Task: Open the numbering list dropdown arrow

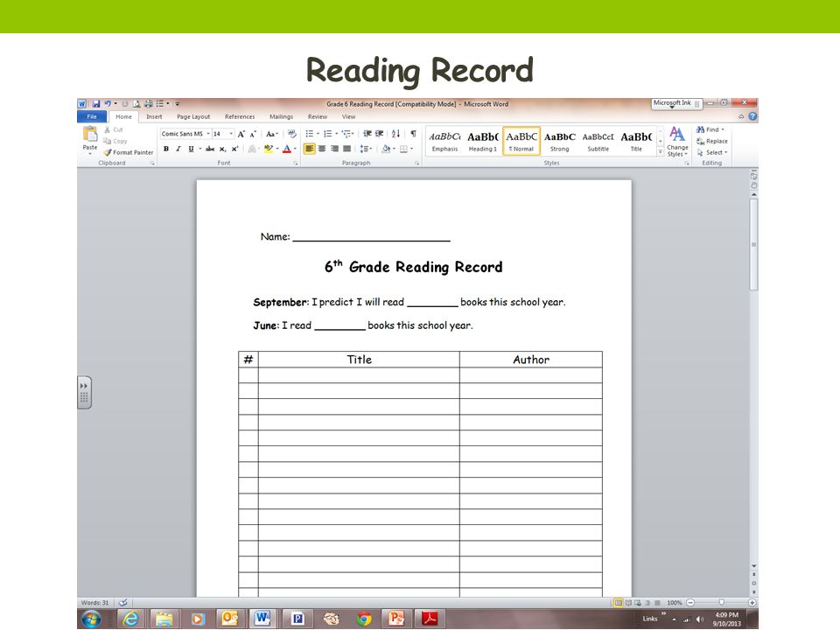Action: tap(336, 134)
